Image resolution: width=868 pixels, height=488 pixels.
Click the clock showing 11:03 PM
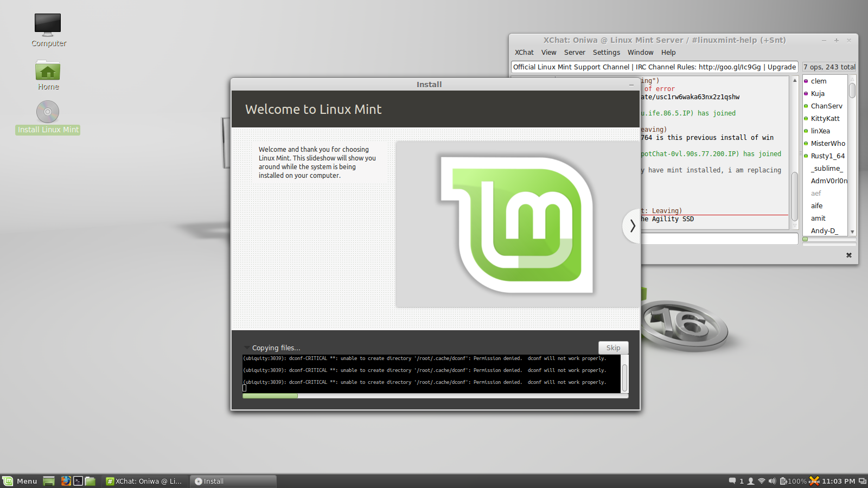pyautogui.click(x=838, y=481)
